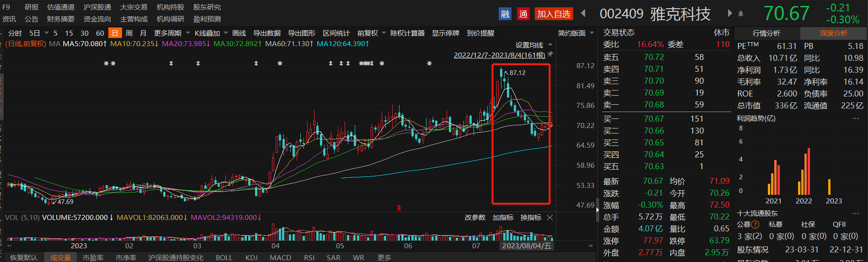Click the 2022/12/7-2023/8/4 date range link
The height and width of the screenshot is (262, 868).
(500, 55)
